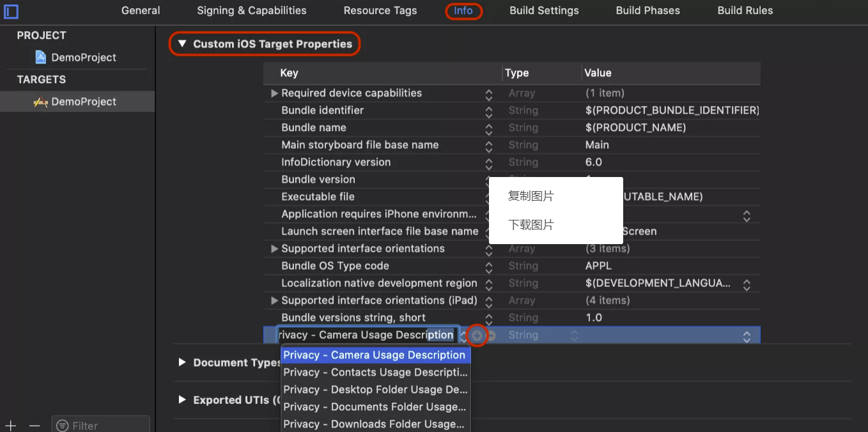Open Signing & Capabilities tab
The image size is (868, 432).
point(251,11)
